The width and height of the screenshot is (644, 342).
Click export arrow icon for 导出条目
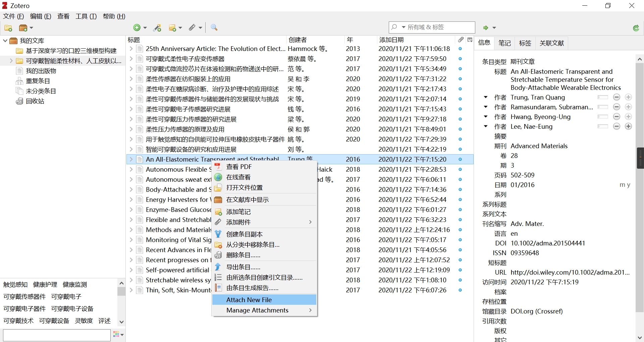click(218, 267)
